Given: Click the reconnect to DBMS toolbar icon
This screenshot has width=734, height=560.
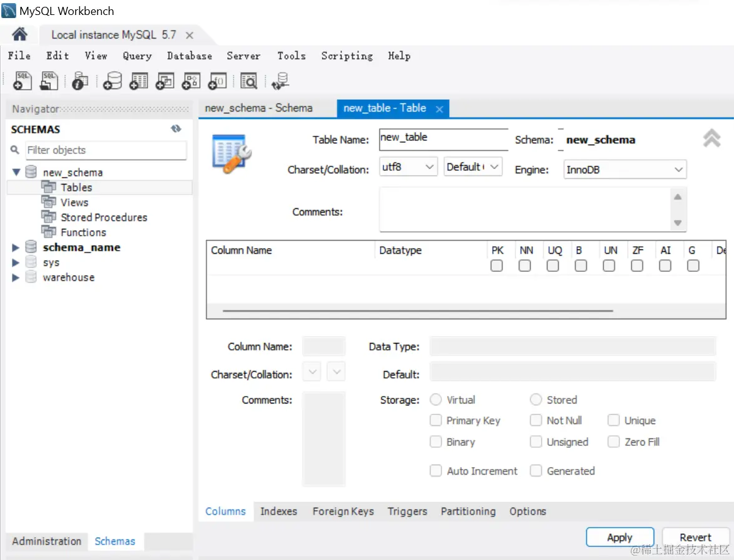Looking at the screenshot, I should click(280, 80).
